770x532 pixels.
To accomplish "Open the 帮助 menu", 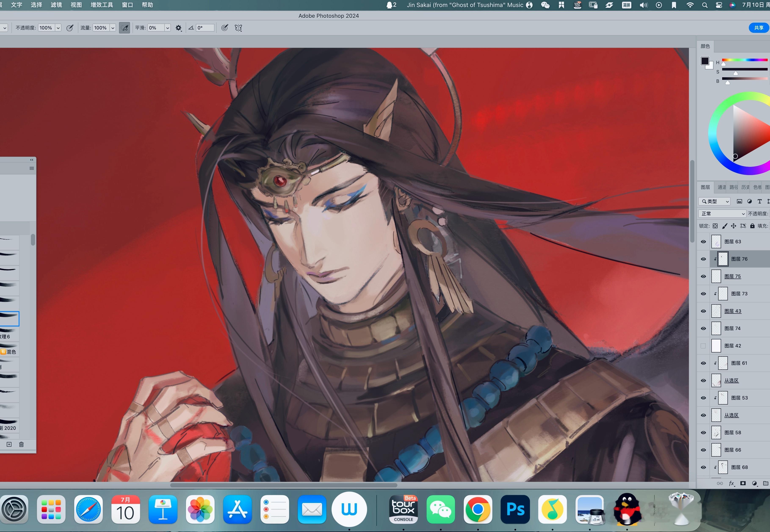I will point(147,5).
